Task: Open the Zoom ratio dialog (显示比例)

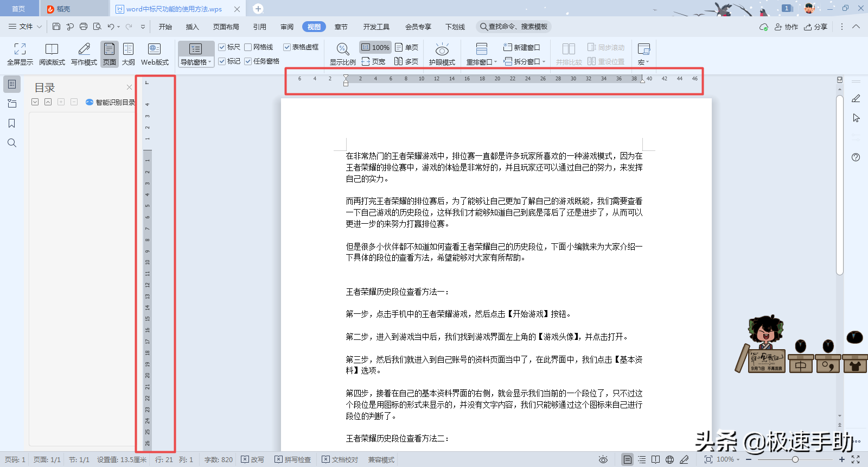Action: point(343,54)
